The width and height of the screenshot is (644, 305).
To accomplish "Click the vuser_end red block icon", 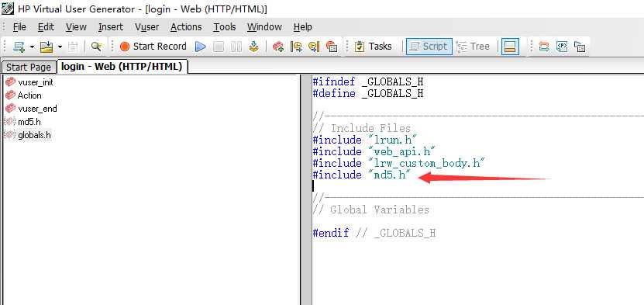I will tap(10, 109).
